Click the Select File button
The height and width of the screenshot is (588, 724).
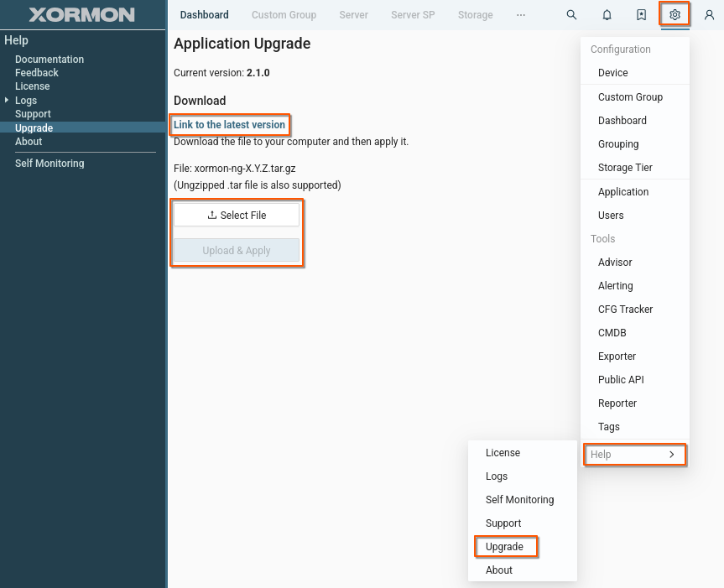(x=237, y=216)
